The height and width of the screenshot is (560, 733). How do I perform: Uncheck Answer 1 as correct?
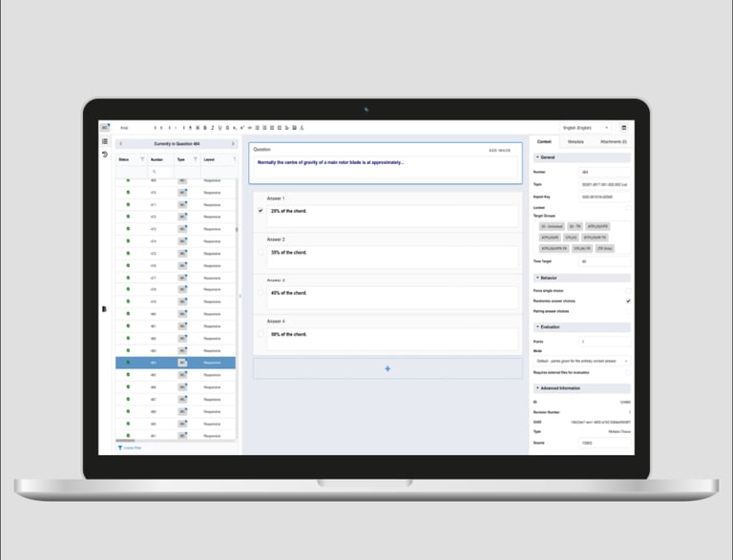(x=261, y=211)
